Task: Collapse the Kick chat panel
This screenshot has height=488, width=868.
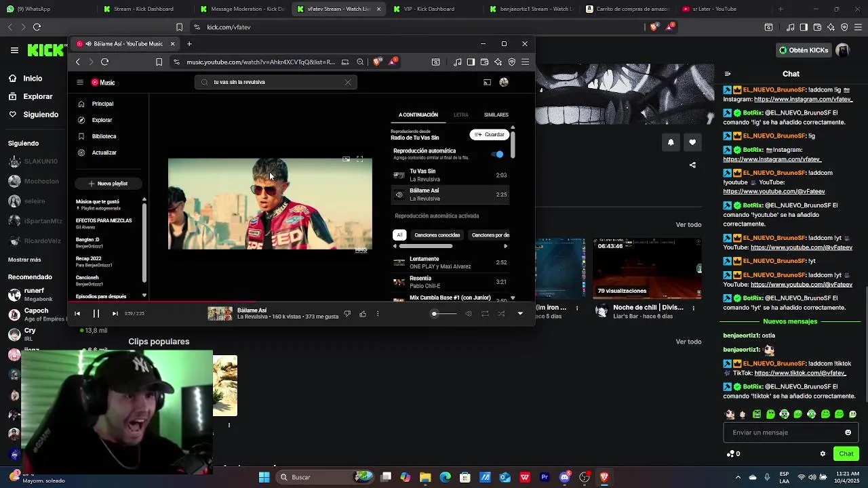Action: [x=728, y=74]
